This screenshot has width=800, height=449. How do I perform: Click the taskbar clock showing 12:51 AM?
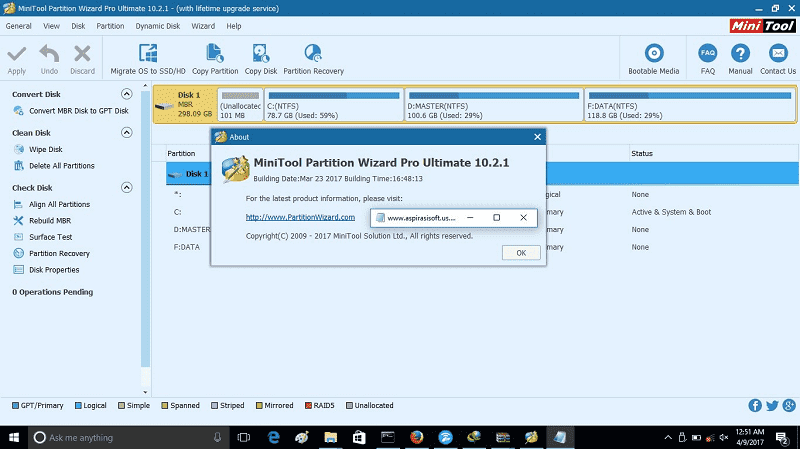[749, 437]
